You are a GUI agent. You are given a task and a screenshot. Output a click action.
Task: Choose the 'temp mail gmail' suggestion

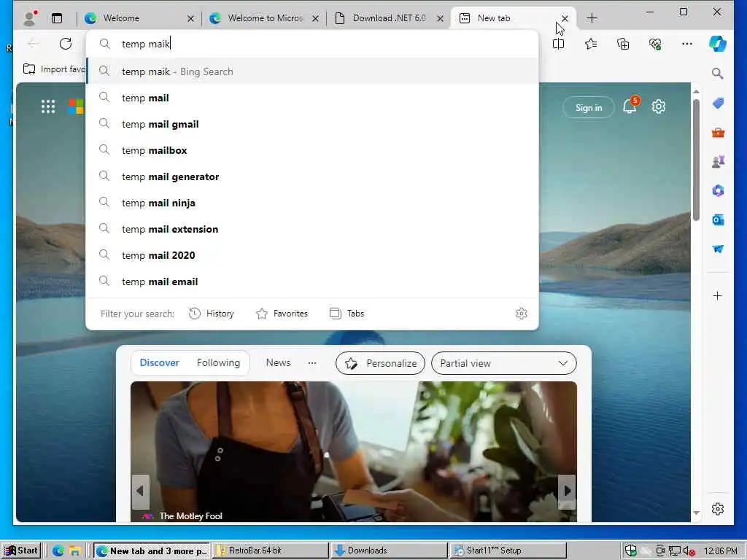tap(312, 124)
